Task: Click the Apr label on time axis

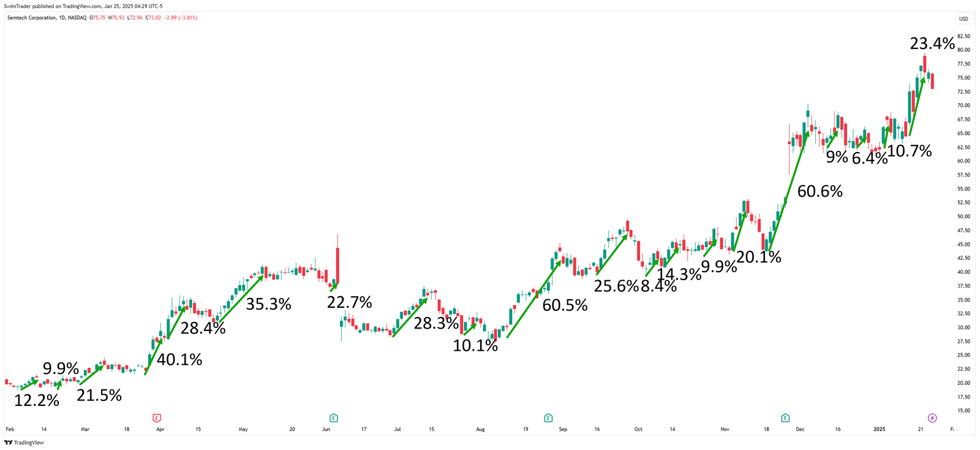Action: tap(160, 429)
